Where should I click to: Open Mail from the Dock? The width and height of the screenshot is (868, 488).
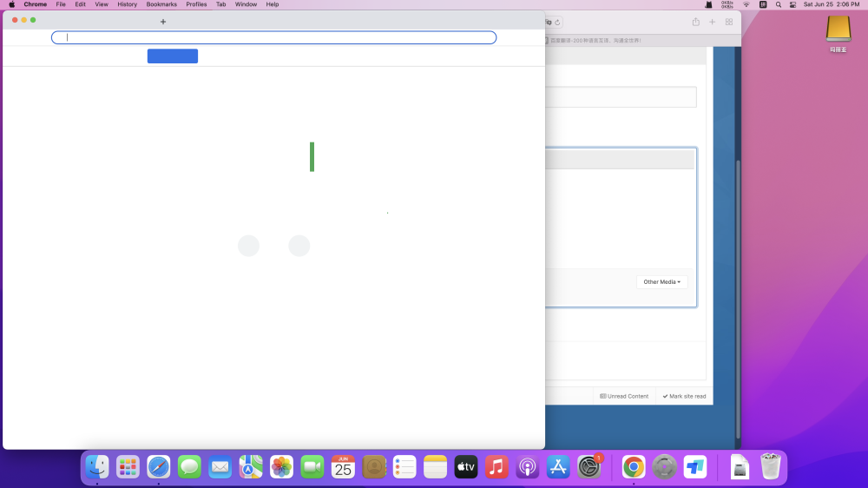pyautogui.click(x=220, y=467)
